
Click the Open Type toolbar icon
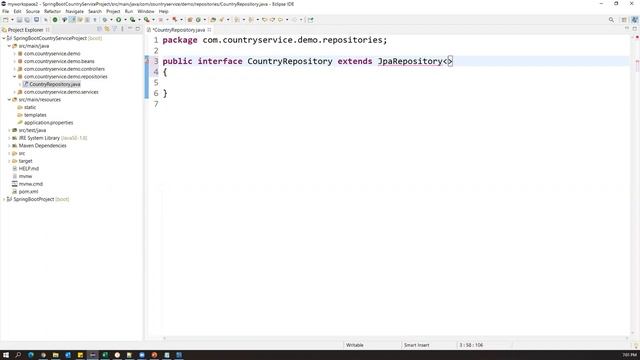pyautogui.click(x=213, y=20)
